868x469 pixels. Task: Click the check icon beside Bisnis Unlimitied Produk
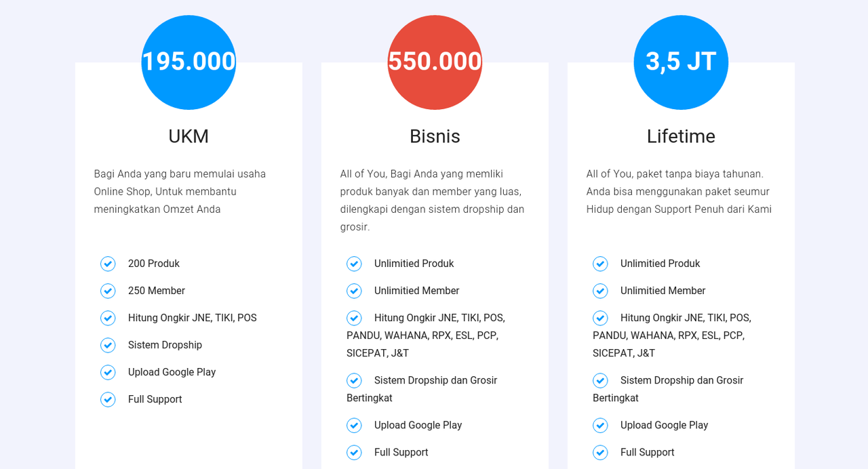[x=354, y=264]
